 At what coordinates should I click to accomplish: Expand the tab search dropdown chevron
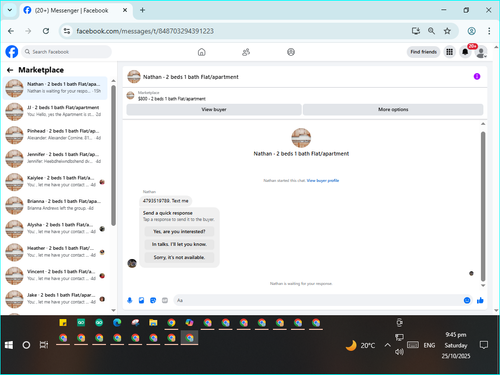[10, 10]
